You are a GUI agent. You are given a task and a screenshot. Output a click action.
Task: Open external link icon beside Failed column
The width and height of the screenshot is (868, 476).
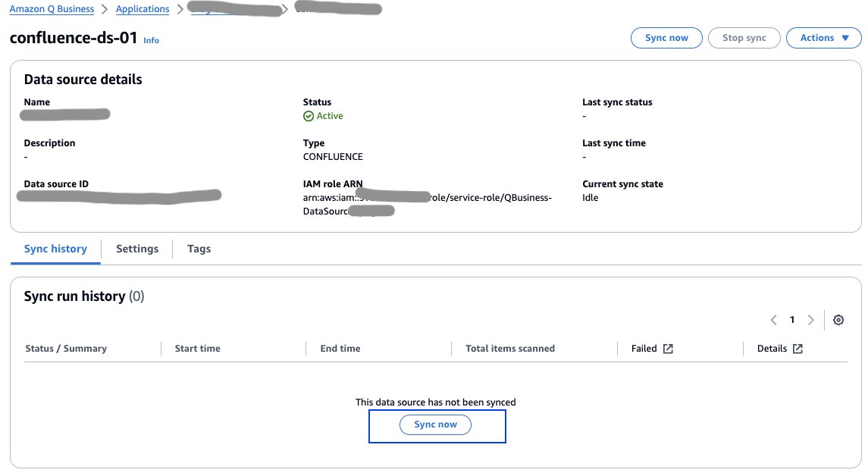coord(668,349)
